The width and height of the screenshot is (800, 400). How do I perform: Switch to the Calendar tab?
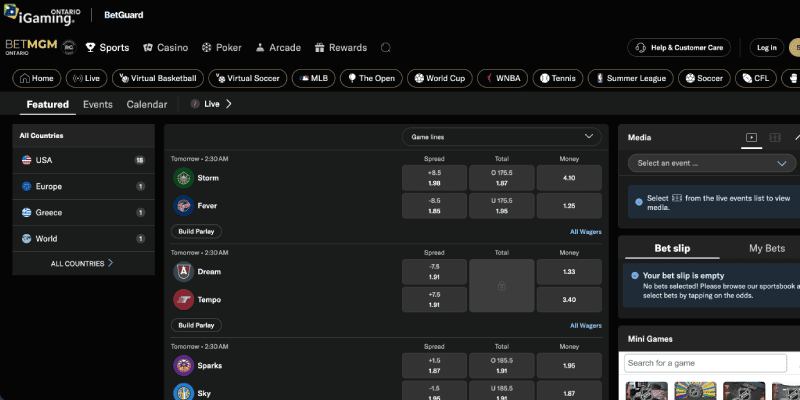[x=147, y=105]
